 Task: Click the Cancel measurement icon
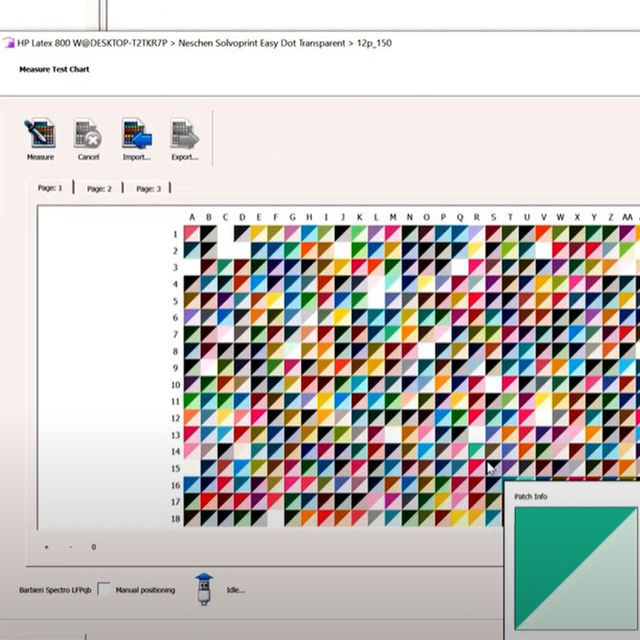click(88, 139)
